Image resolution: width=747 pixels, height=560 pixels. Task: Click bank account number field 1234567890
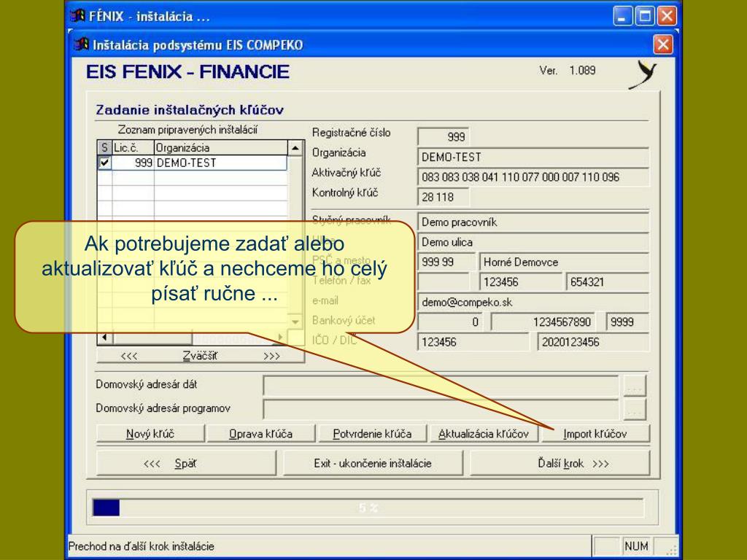tap(543, 322)
